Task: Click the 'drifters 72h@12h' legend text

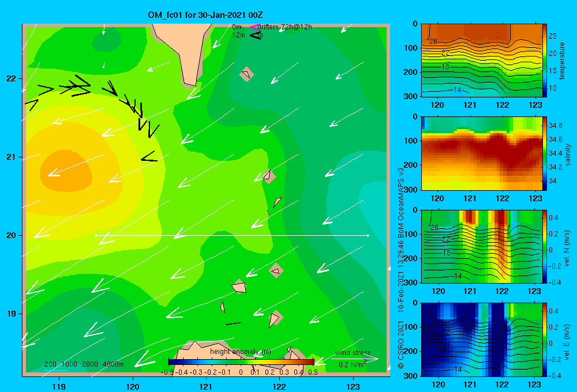Action: 284,27
